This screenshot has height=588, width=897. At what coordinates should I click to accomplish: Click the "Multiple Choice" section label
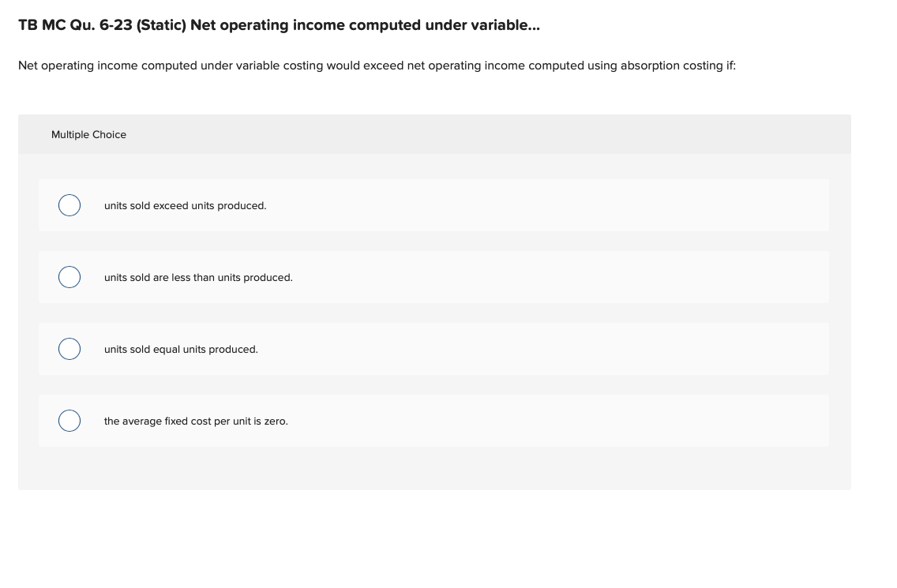tap(88, 135)
